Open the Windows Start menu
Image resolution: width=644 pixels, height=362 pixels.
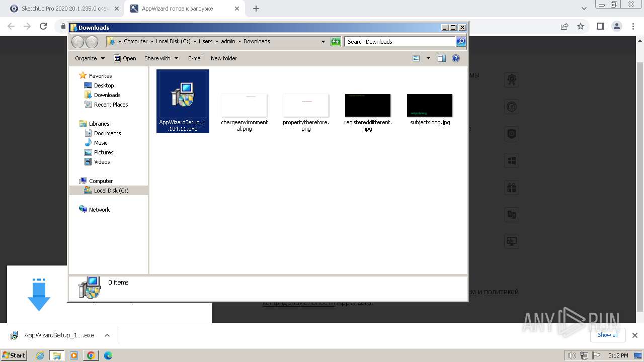14,355
